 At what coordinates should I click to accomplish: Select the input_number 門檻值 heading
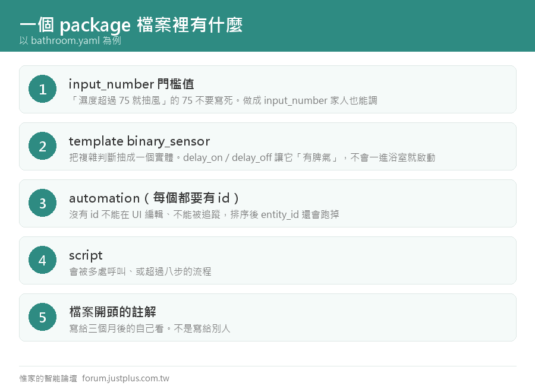coord(131,84)
